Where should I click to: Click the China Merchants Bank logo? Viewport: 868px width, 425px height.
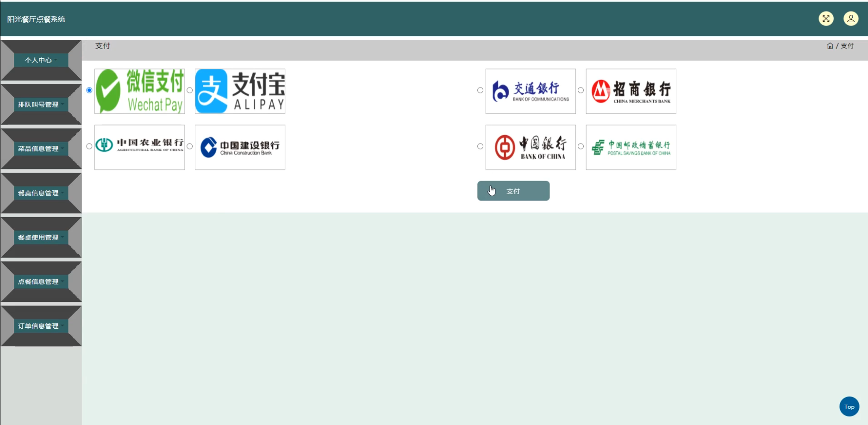[x=631, y=91]
